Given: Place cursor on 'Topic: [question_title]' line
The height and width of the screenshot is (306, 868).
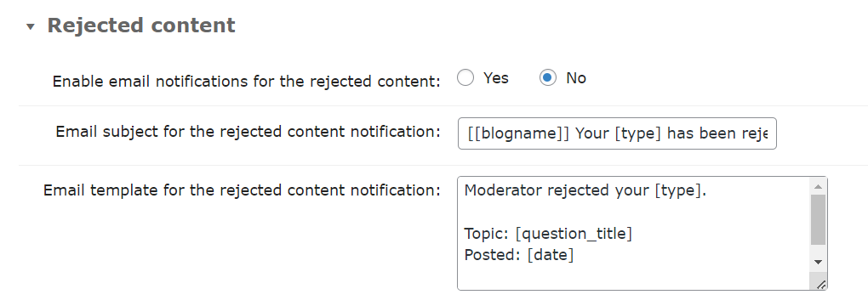Looking at the screenshot, I should [x=548, y=234].
